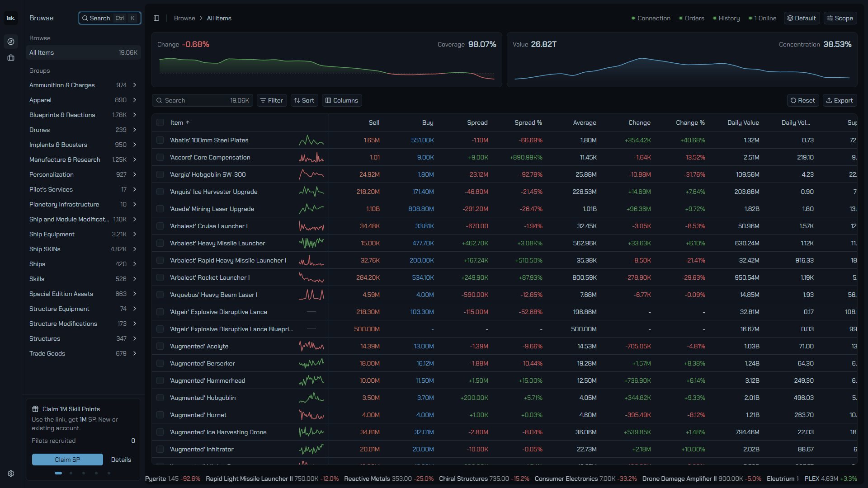This screenshot has width=868, height=488.
Task: Open sparkline chart for 'Anguis' Ice Harvester Upgrade
Action: 311,192
